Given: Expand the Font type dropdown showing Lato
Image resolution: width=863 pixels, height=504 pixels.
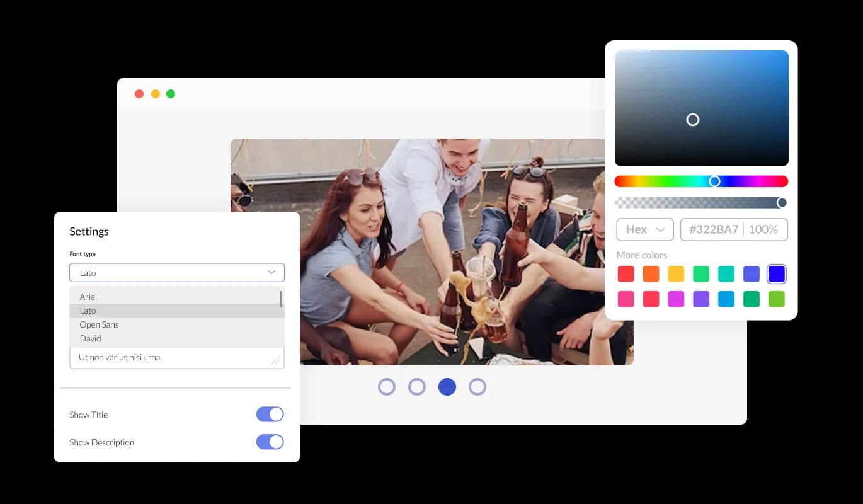Looking at the screenshot, I should click(176, 272).
